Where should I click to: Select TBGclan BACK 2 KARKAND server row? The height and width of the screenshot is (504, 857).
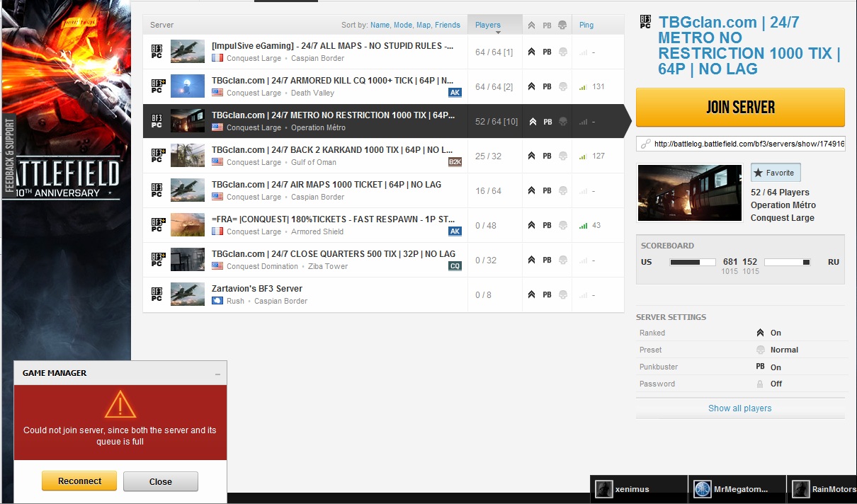pos(383,156)
